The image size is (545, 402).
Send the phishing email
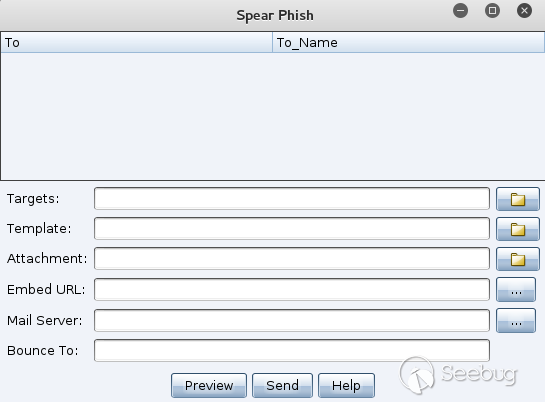pyautogui.click(x=282, y=385)
